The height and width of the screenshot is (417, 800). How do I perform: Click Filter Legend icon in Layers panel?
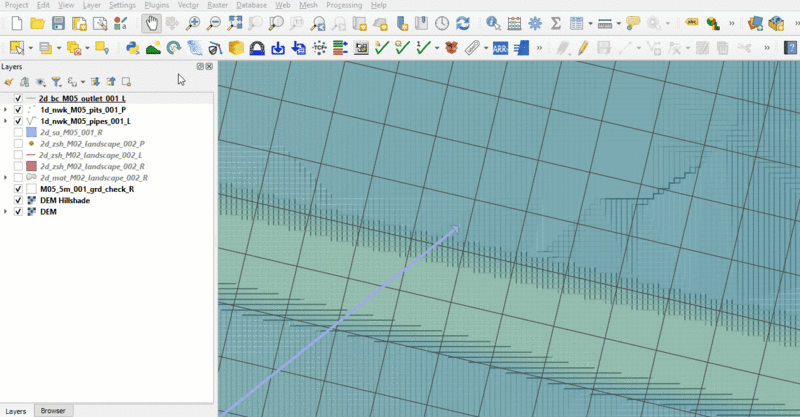tap(57, 82)
